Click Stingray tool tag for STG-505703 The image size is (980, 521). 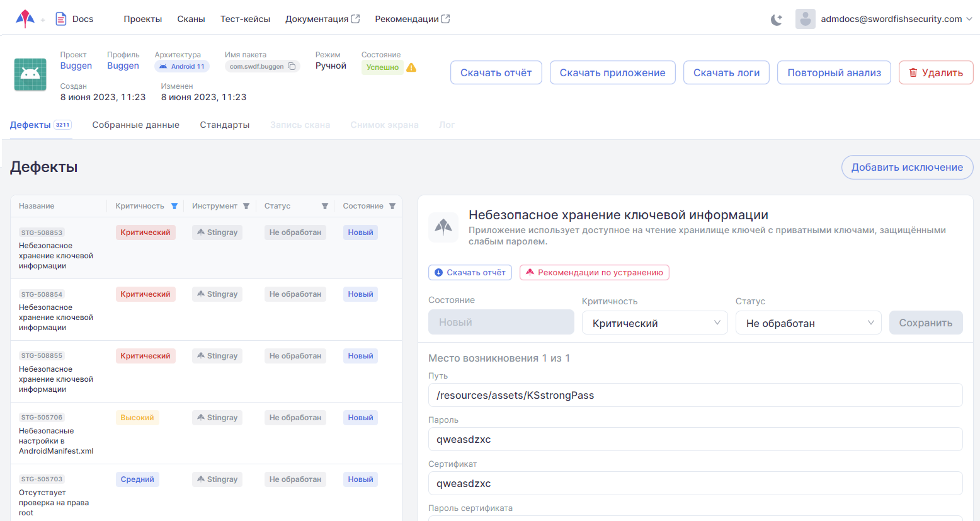click(x=217, y=479)
